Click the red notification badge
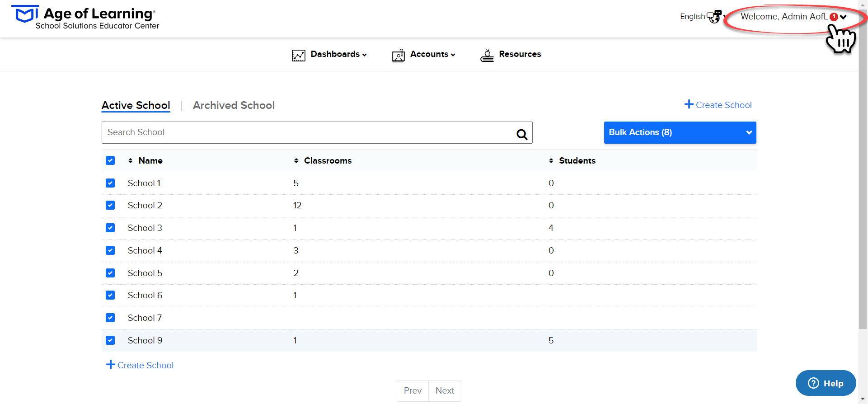Viewport: 868px width, 404px height. pyautogui.click(x=834, y=17)
